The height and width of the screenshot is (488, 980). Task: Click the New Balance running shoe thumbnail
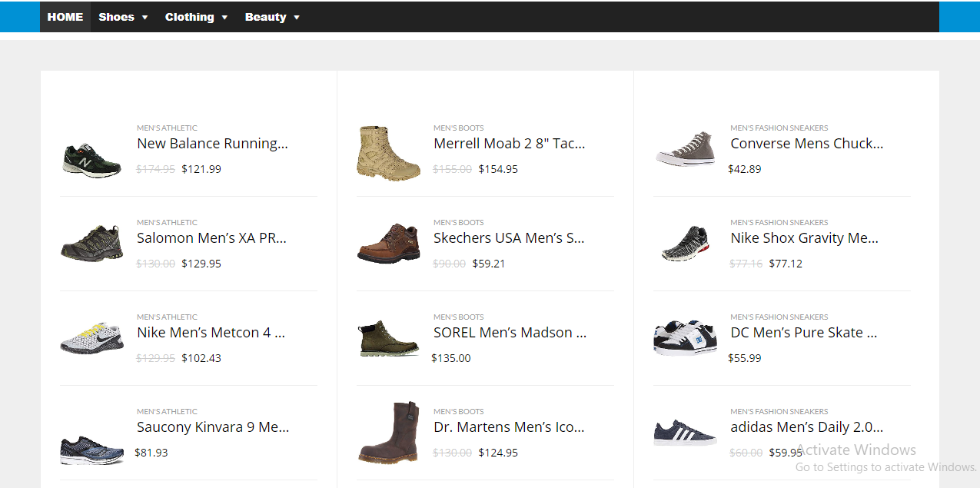(x=91, y=159)
